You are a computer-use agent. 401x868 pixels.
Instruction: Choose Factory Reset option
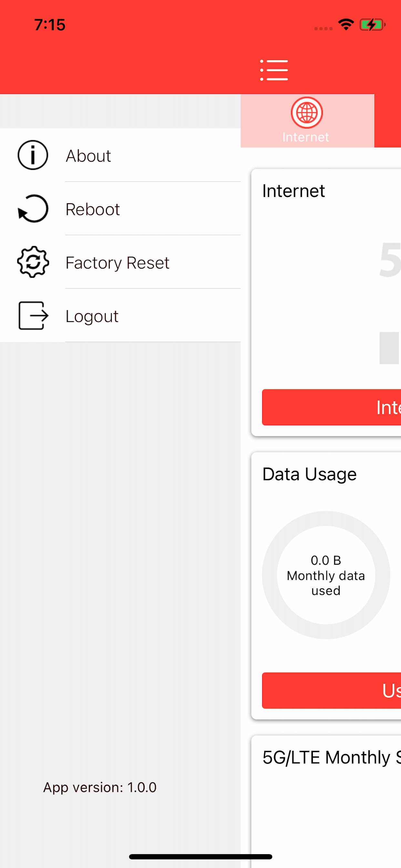[120, 262]
